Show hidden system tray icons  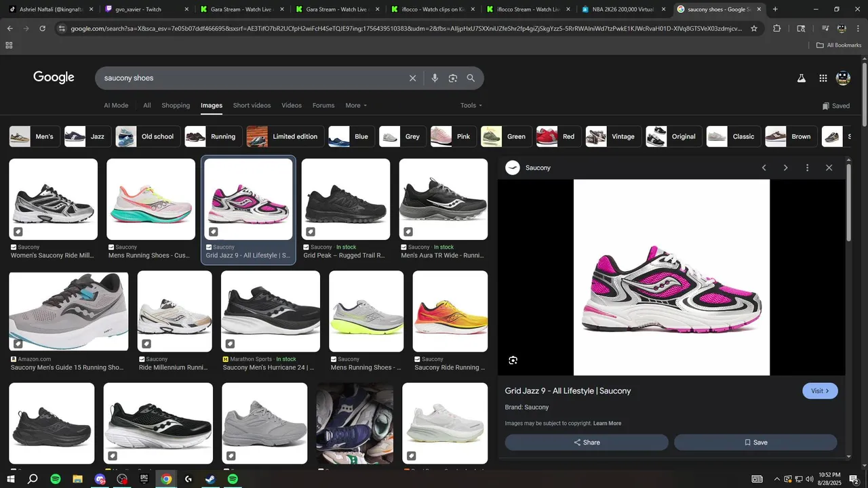click(x=777, y=479)
